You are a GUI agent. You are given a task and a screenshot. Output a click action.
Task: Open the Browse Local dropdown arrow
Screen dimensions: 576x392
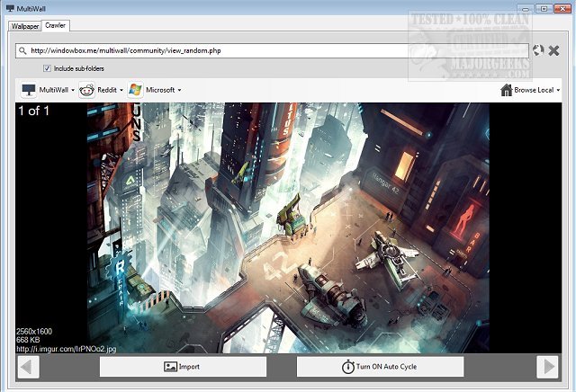(x=558, y=90)
